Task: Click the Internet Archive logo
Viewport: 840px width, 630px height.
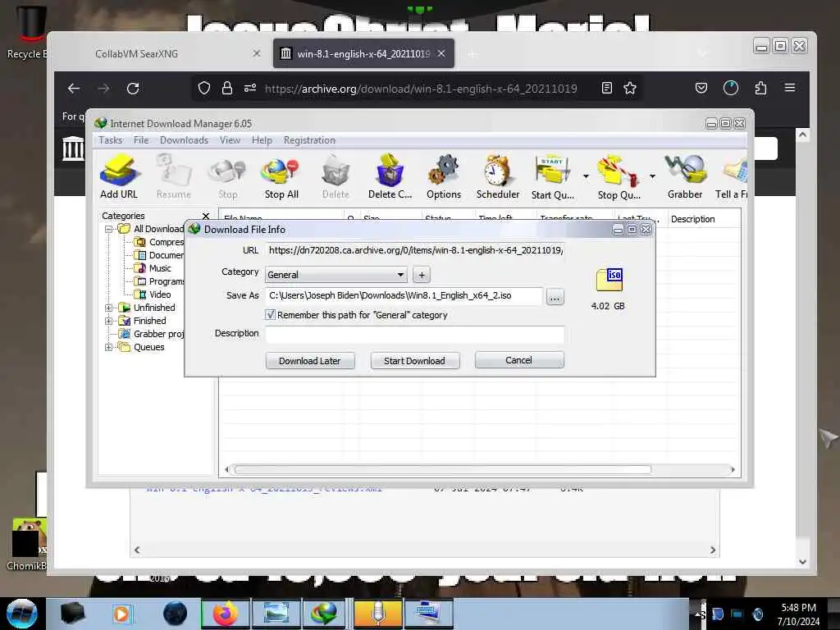Action: tap(73, 148)
